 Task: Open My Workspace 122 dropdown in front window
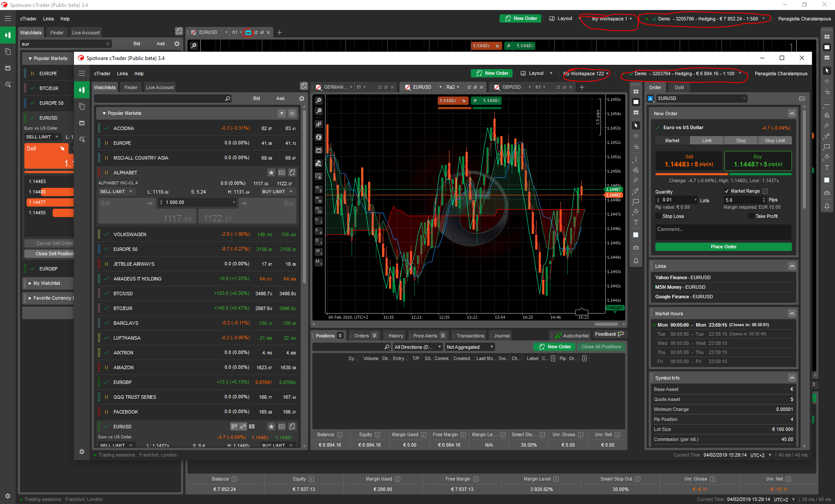586,73
